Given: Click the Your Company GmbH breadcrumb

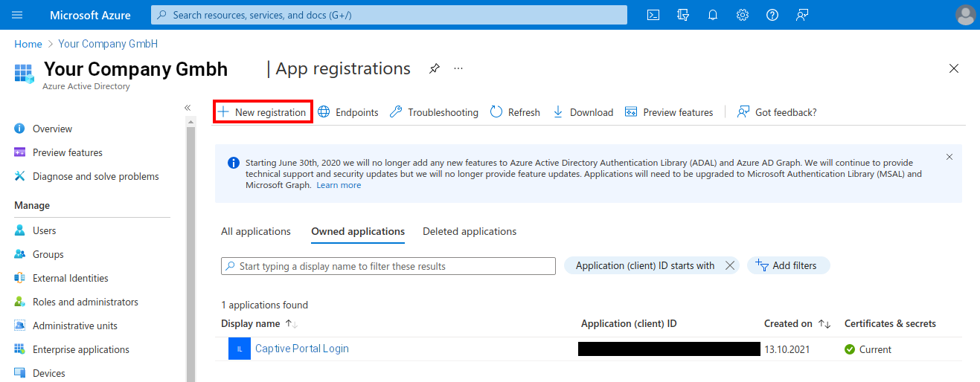Looking at the screenshot, I should pos(108,44).
